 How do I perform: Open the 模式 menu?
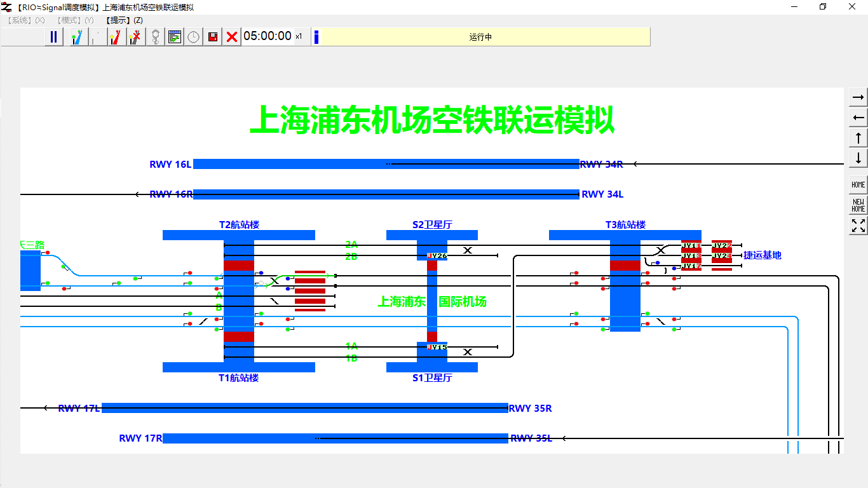coord(69,20)
